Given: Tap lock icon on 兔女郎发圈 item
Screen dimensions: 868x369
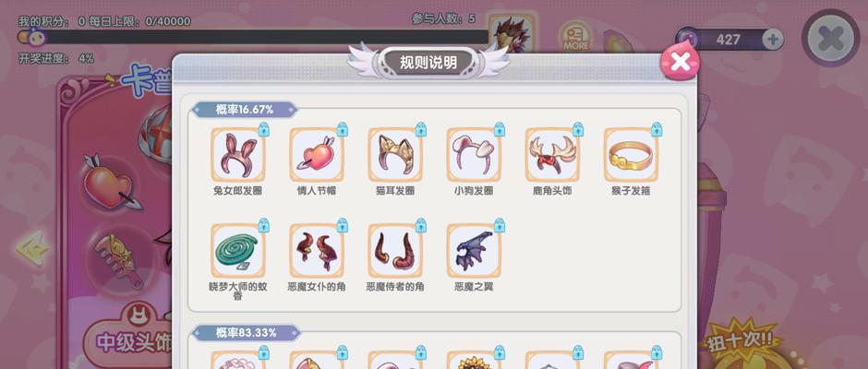Looking at the screenshot, I should [x=263, y=129].
